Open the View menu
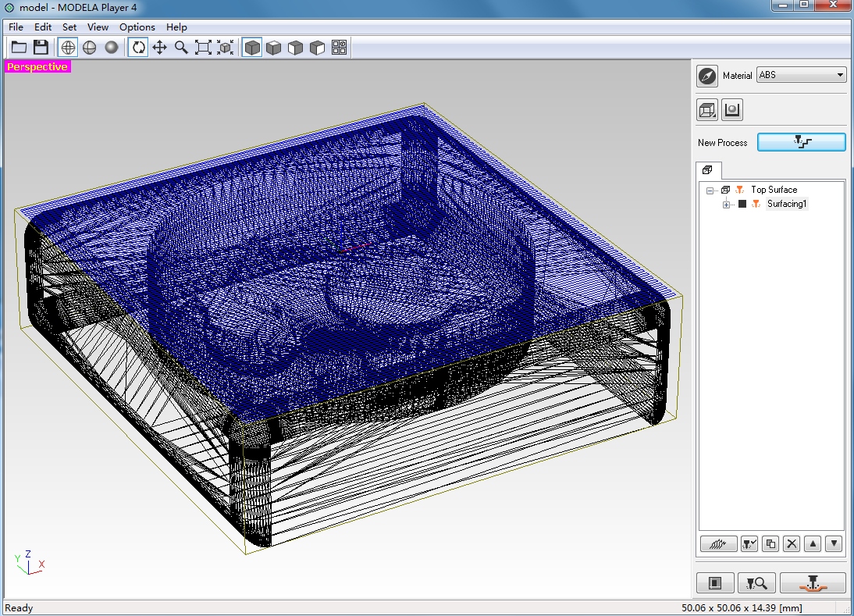The image size is (854, 616). point(98,27)
